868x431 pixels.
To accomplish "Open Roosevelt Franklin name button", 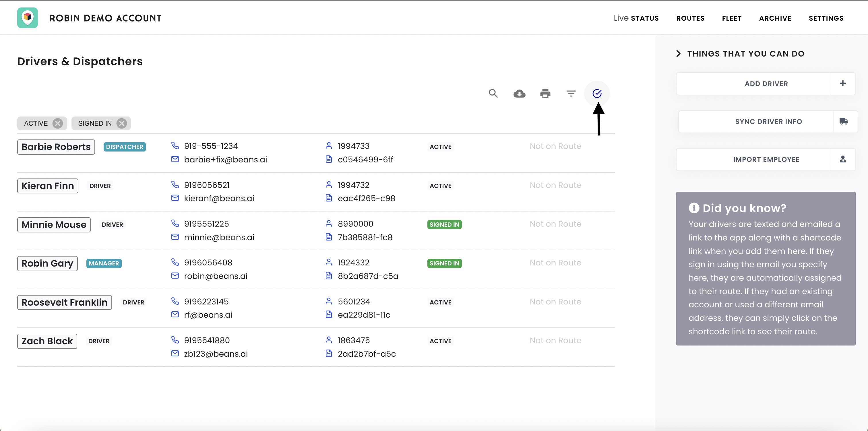I will 64,303.
